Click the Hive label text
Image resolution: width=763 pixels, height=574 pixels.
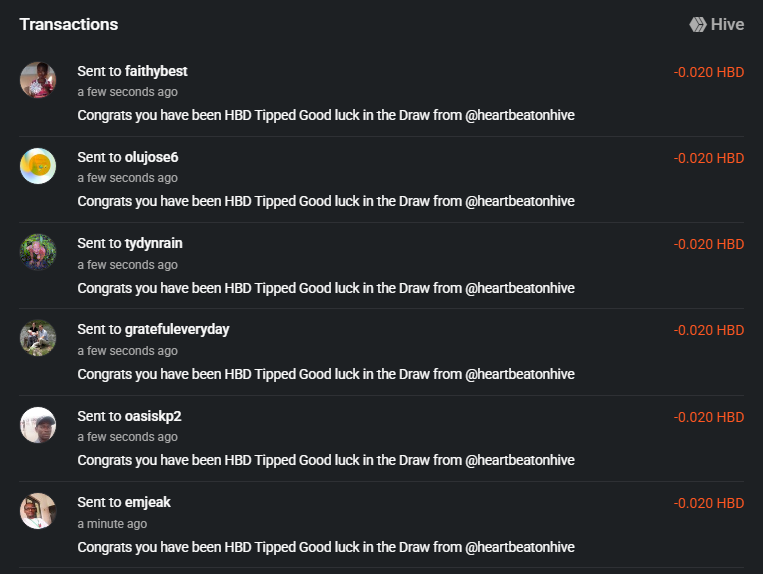point(728,24)
